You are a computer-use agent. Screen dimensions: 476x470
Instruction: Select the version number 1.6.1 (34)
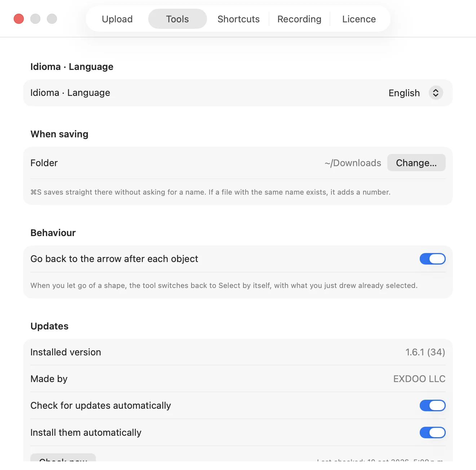click(426, 352)
